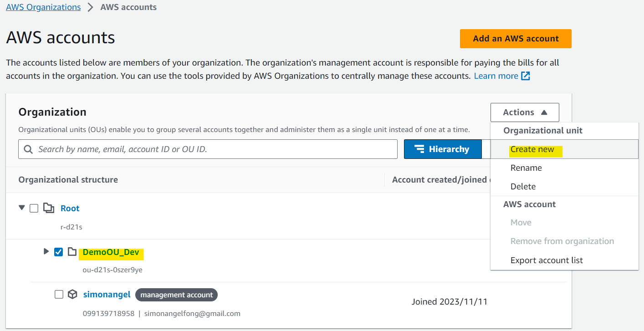Click the DemoOU_Dev folder icon

coord(72,252)
